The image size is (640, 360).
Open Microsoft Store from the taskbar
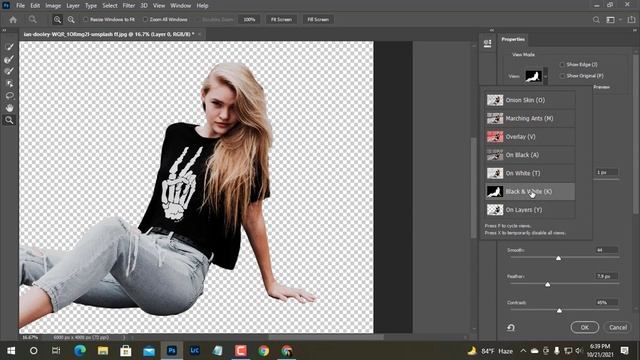tap(126, 351)
